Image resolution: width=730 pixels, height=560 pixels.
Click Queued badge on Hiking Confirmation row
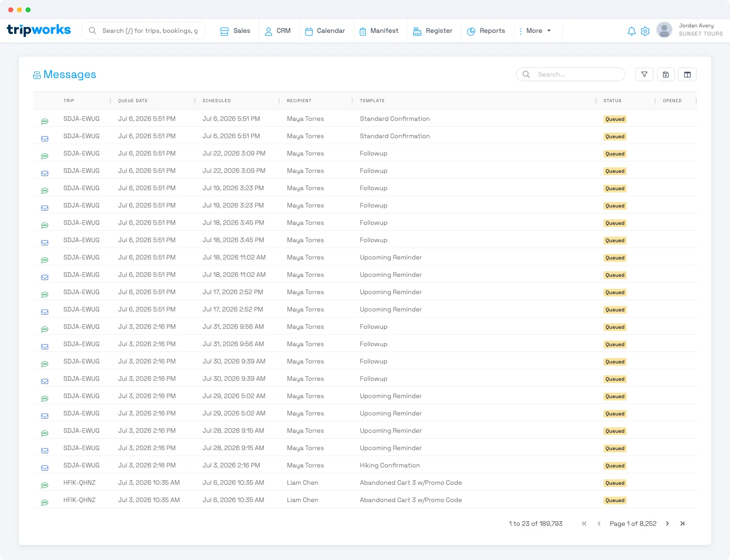pyautogui.click(x=615, y=466)
